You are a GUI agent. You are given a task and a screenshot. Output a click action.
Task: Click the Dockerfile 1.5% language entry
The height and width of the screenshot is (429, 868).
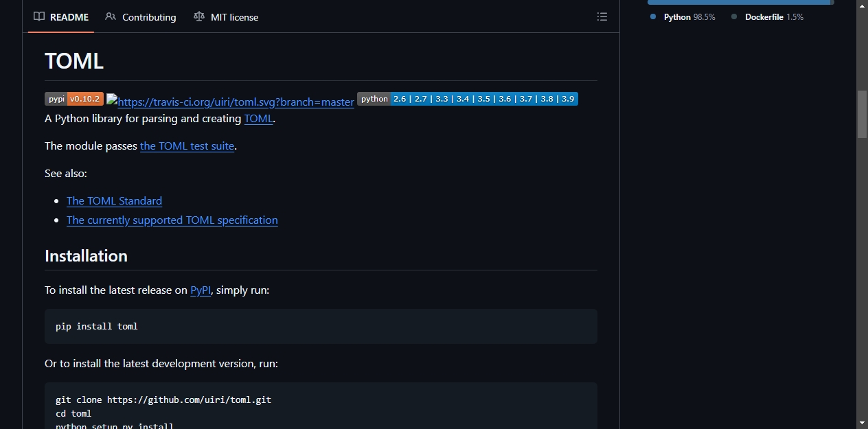(767, 17)
